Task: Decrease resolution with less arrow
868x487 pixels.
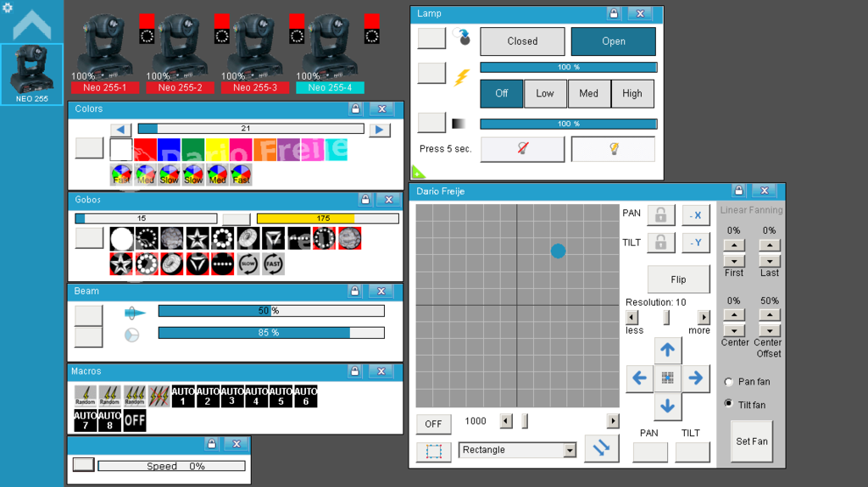Action: pyautogui.click(x=632, y=318)
